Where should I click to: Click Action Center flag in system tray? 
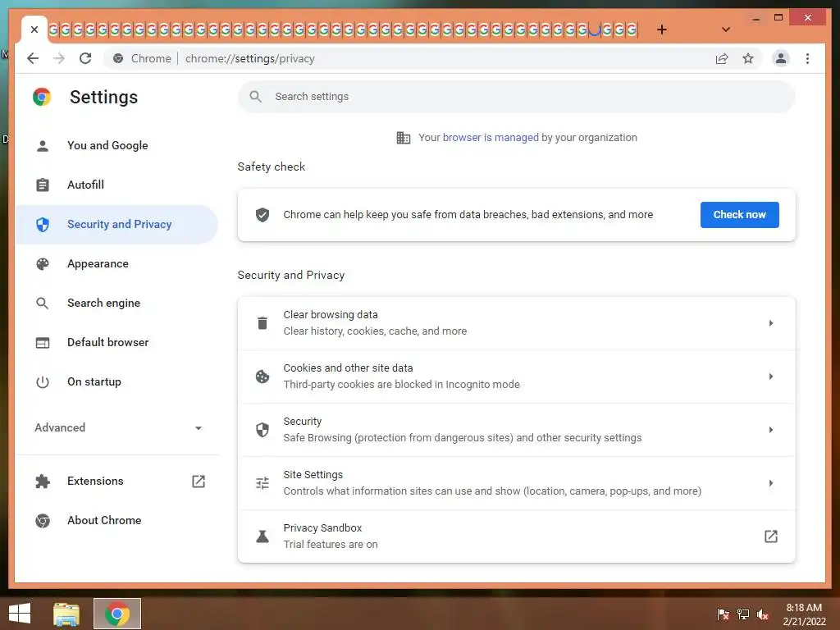[724, 614]
